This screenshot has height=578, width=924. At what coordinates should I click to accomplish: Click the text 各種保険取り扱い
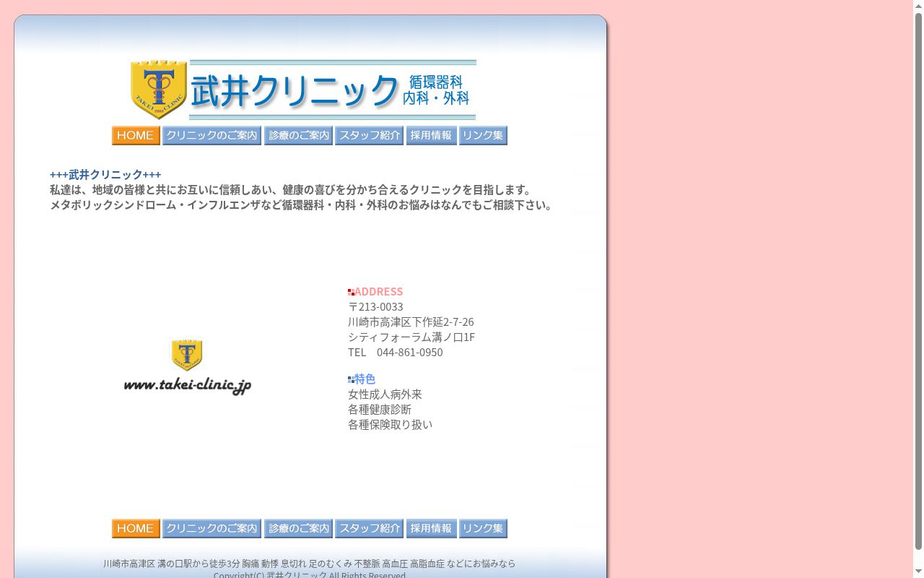(390, 424)
